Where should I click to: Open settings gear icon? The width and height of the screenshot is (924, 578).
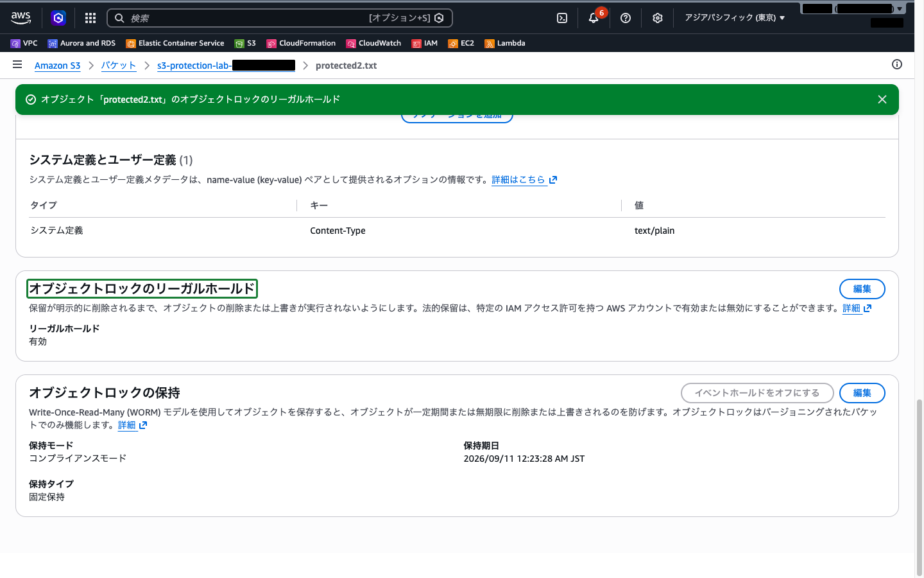[x=658, y=18]
